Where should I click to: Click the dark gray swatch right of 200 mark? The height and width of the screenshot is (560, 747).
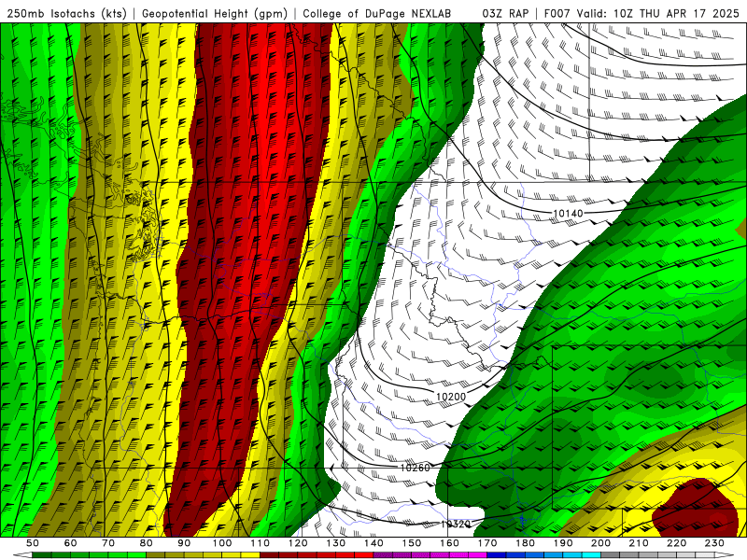(611, 555)
